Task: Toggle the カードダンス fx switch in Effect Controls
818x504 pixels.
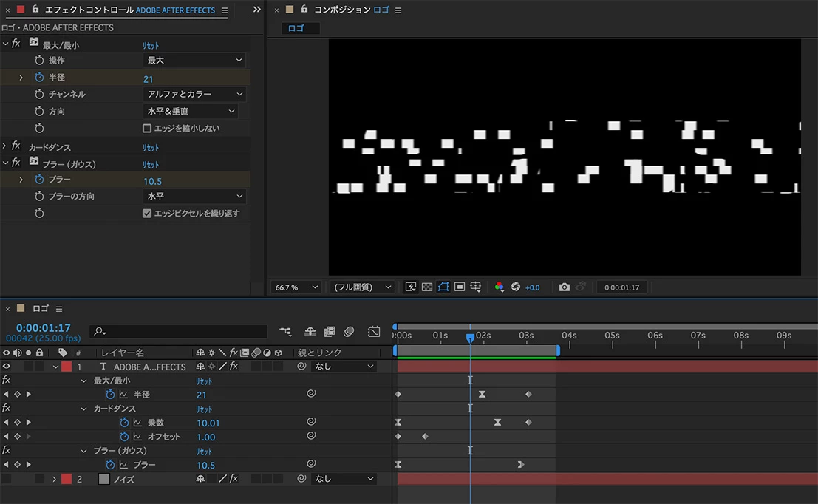Action: point(16,146)
